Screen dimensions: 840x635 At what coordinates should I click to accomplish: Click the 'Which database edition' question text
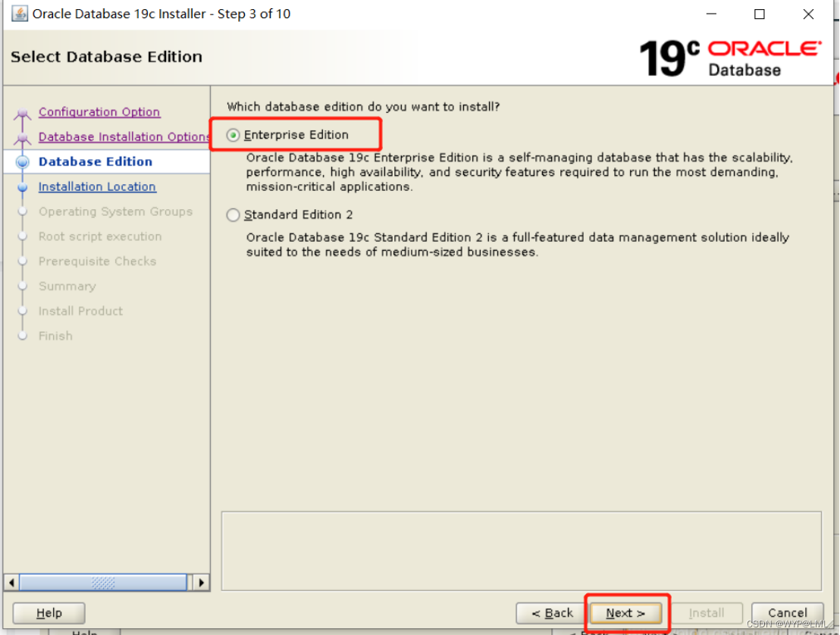363,107
